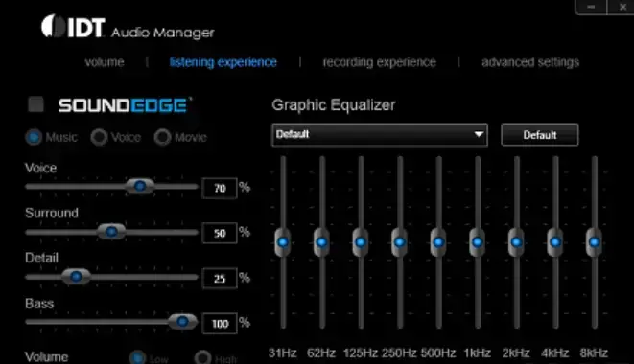Close the Audio Manager window
The width and height of the screenshot is (634, 364).
pyautogui.click(x=622, y=7)
